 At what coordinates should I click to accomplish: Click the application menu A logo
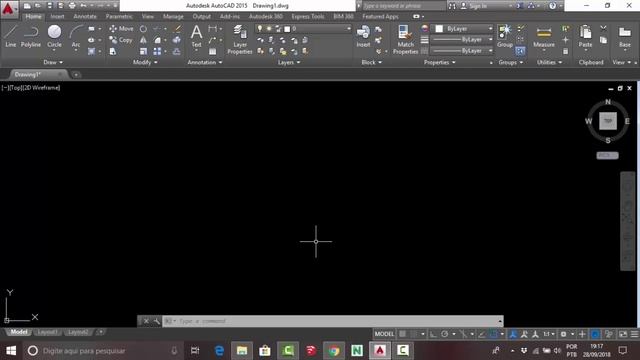pos(9,9)
